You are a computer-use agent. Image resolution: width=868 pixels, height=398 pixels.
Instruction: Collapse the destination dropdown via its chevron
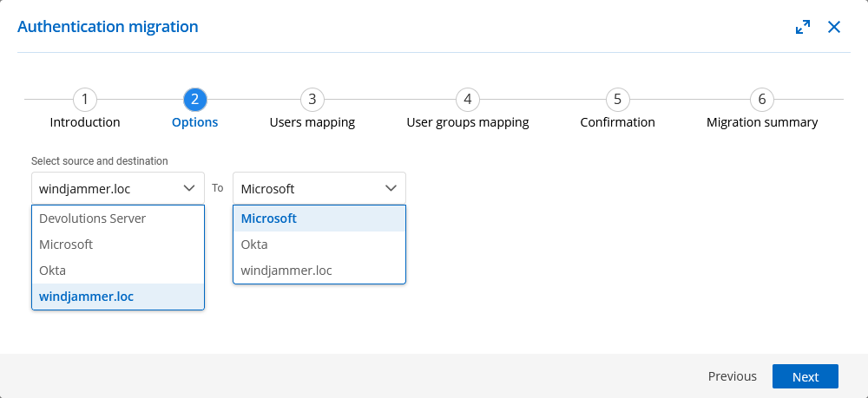coord(391,188)
